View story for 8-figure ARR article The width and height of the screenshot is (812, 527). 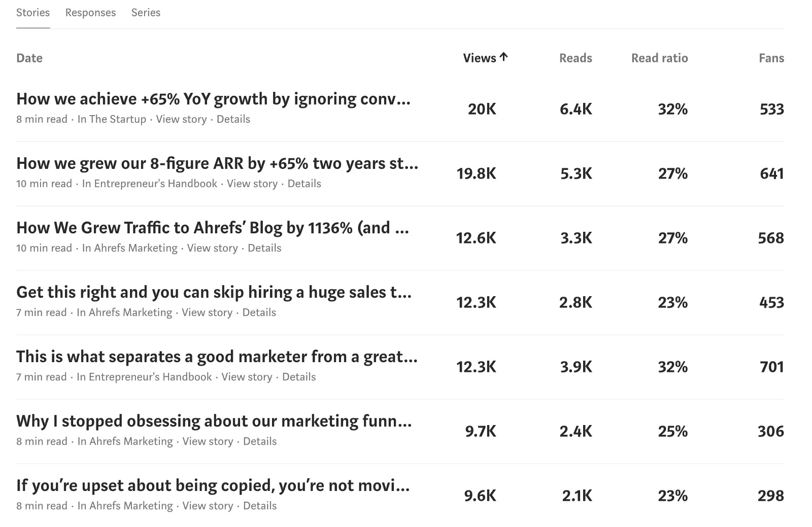point(252,184)
